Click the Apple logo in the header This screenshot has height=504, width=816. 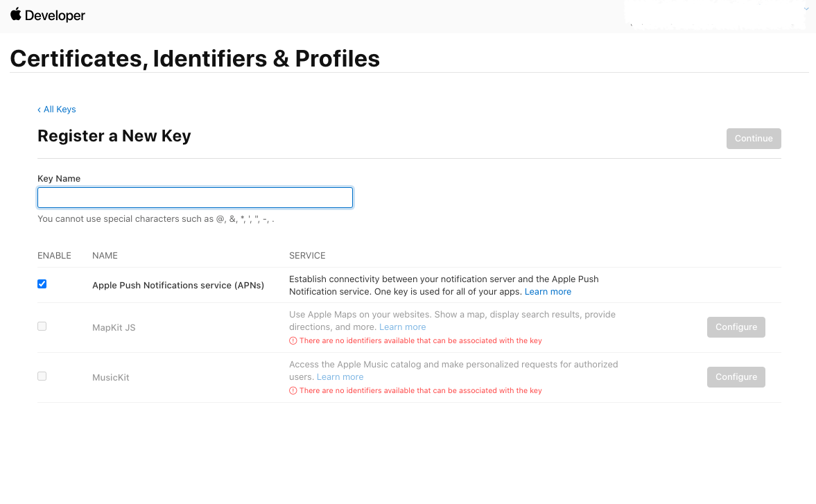(x=15, y=15)
